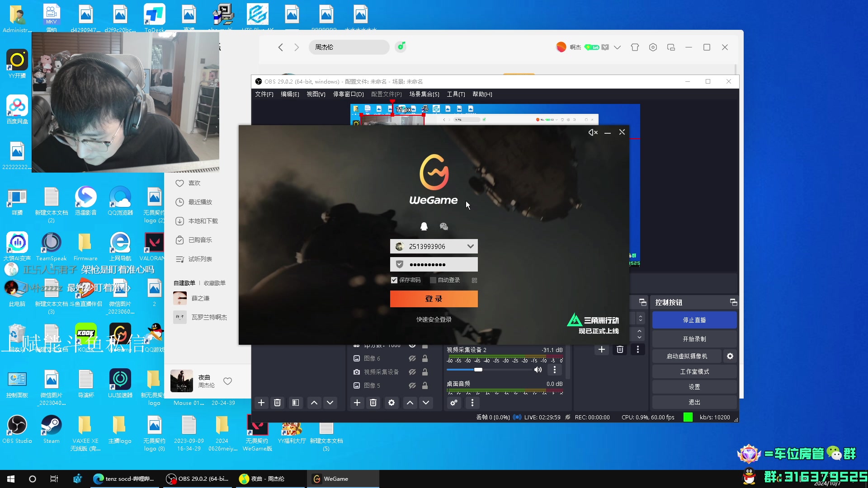
Task: Add a new scene in OBS
Action: (261, 403)
